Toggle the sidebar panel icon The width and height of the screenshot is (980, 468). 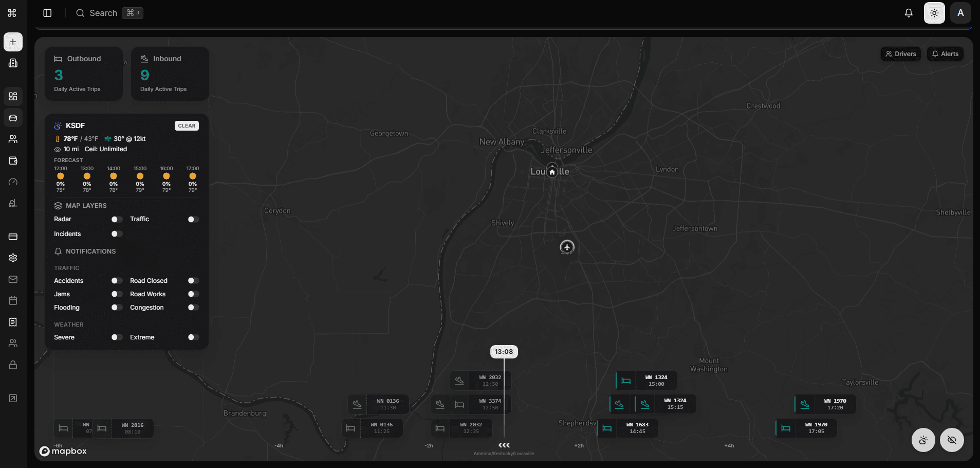point(47,13)
